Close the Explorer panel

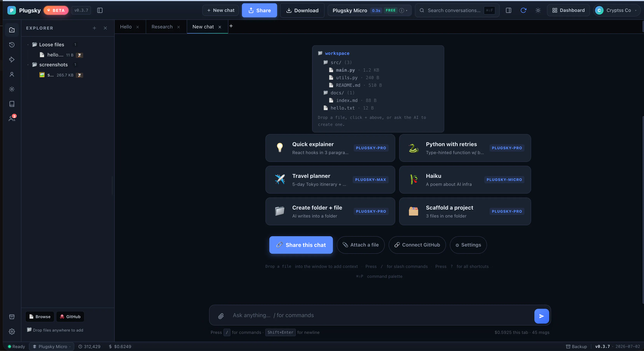coord(105,28)
